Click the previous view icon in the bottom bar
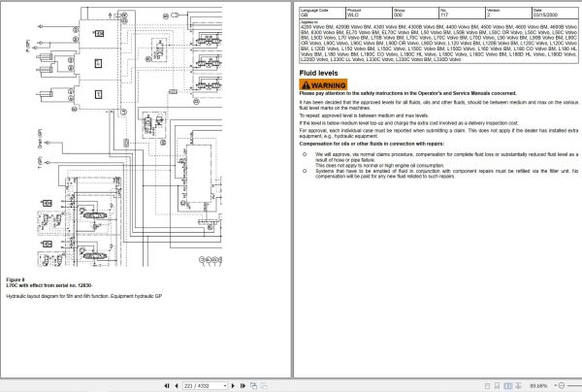Image resolution: width=582 pixels, height=392 pixels. click(x=254, y=385)
